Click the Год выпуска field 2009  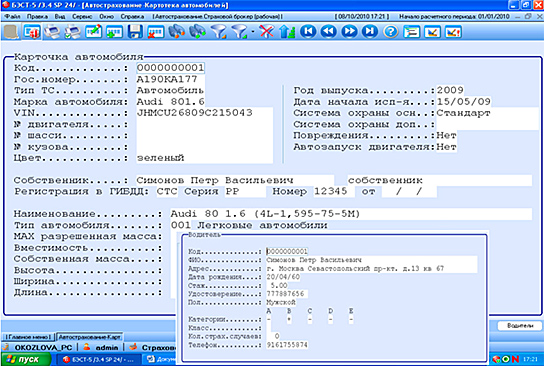pos(450,90)
